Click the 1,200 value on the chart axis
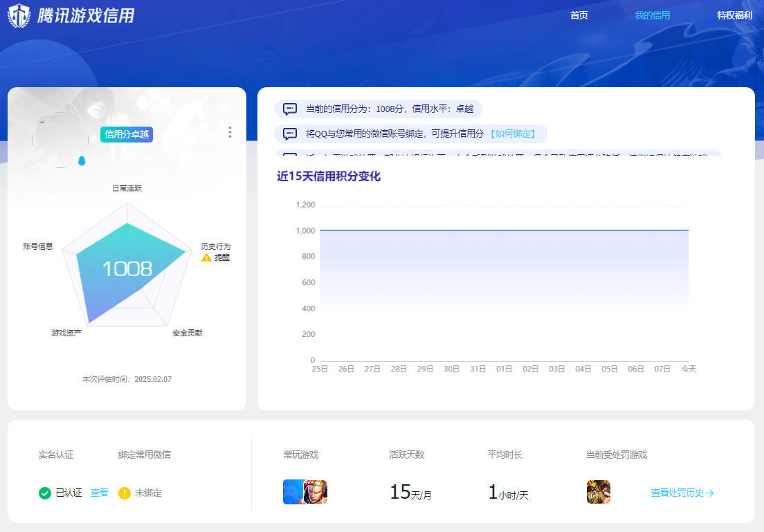 point(305,205)
